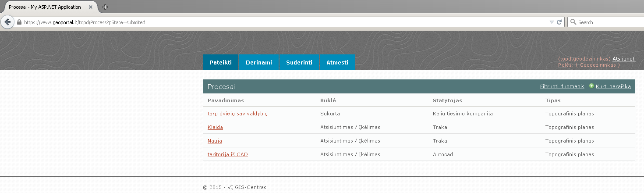Click inside the browser address bar URL
The image size is (644, 193).
coord(263,22)
